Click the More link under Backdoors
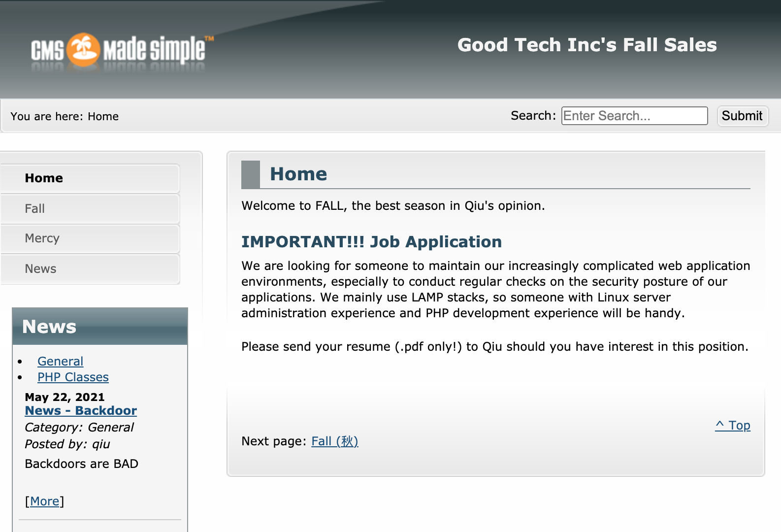Image resolution: width=781 pixels, height=532 pixels. pos(44,501)
